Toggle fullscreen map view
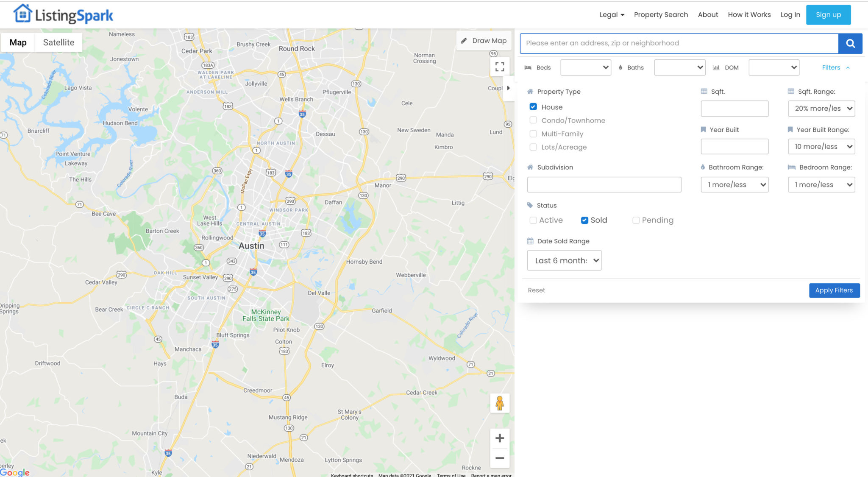The width and height of the screenshot is (868, 477). click(x=500, y=66)
